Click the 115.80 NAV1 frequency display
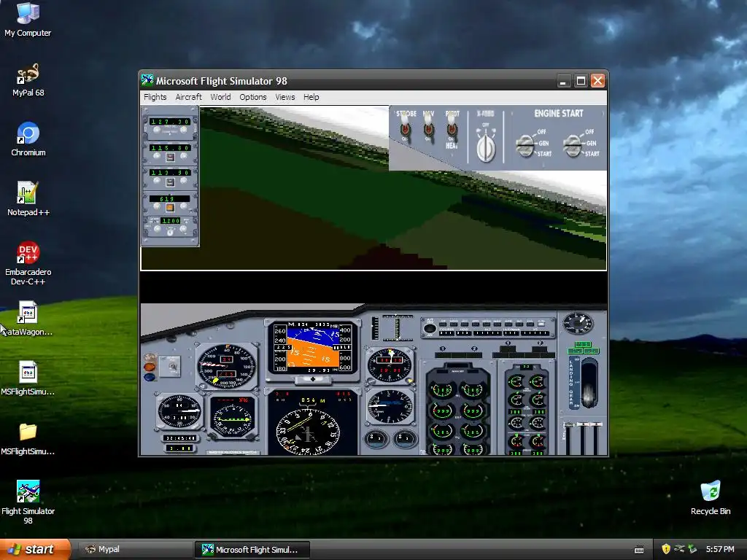Viewport: 747px width, 560px height. (x=171, y=147)
